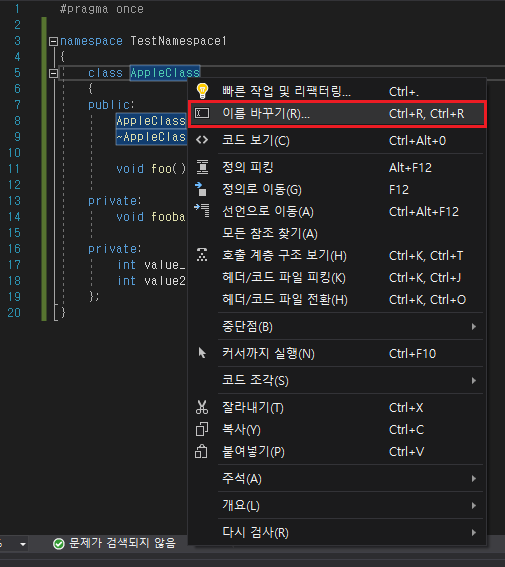
Task: Open zoom dropdown arrow in status bar
Action: pos(23,544)
